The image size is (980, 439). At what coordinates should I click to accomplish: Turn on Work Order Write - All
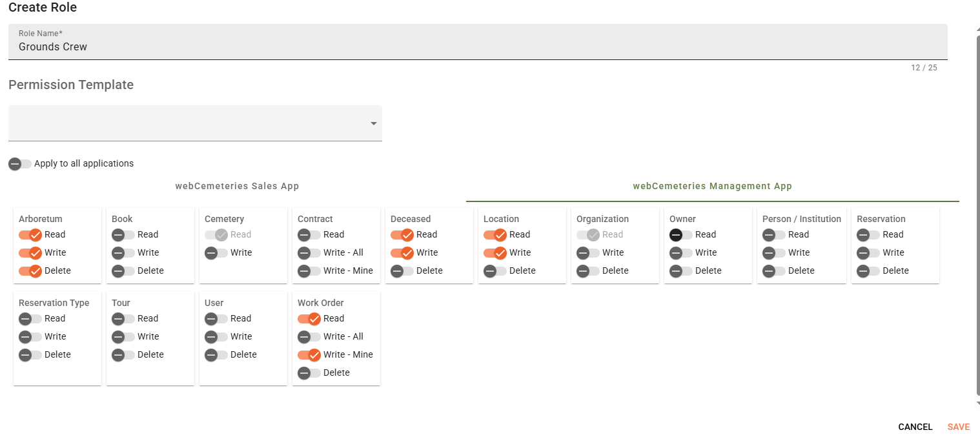[x=309, y=337]
